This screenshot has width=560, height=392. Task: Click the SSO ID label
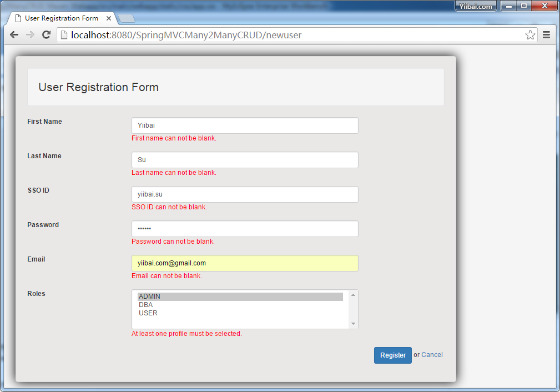click(38, 190)
